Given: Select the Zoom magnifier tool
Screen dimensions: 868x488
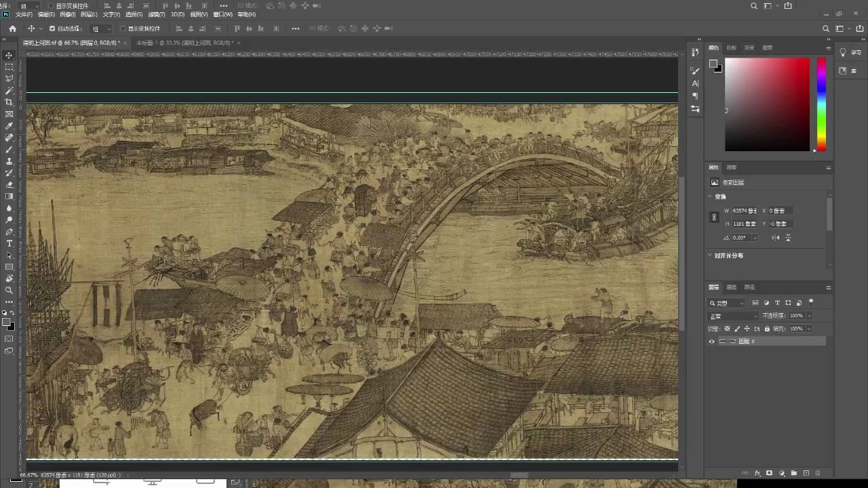Looking at the screenshot, I should pos(9,290).
